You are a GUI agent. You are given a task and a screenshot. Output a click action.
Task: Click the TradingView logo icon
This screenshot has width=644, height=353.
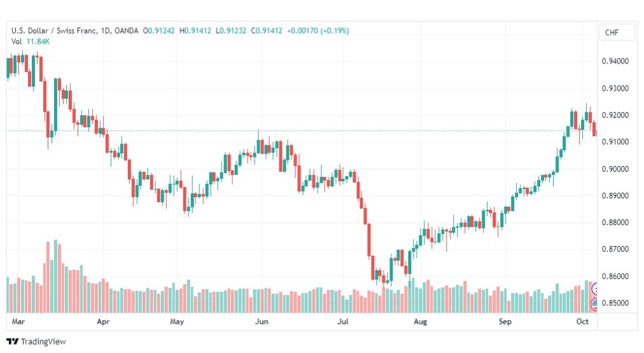coord(12,342)
